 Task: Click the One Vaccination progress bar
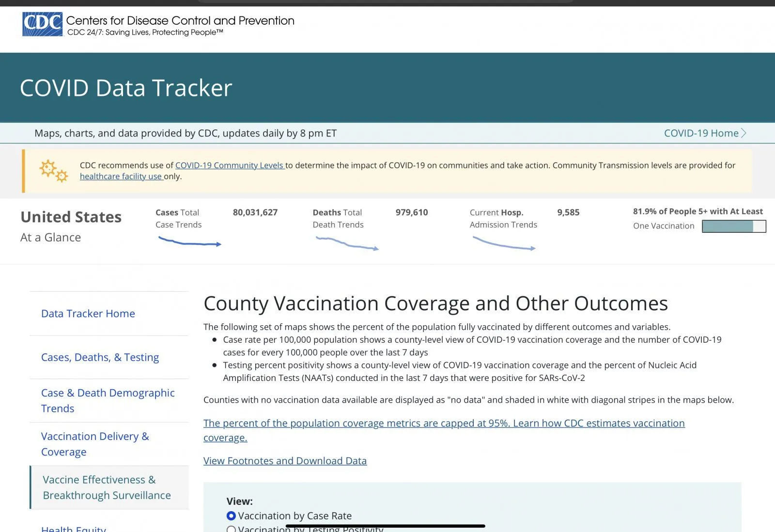[x=733, y=226]
